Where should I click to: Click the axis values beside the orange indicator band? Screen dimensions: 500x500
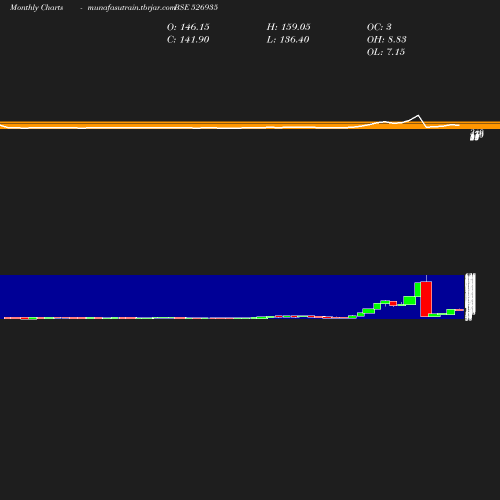(476, 135)
